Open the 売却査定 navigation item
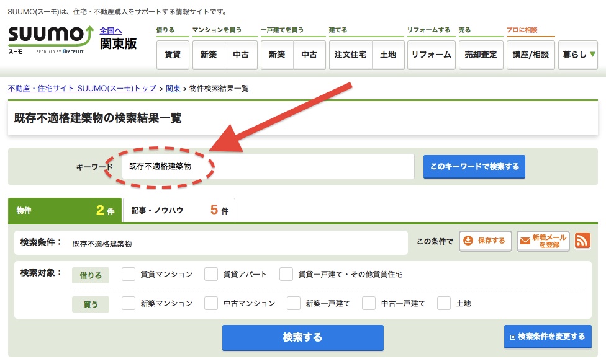Viewport: 606px width, 364px height. (481, 55)
